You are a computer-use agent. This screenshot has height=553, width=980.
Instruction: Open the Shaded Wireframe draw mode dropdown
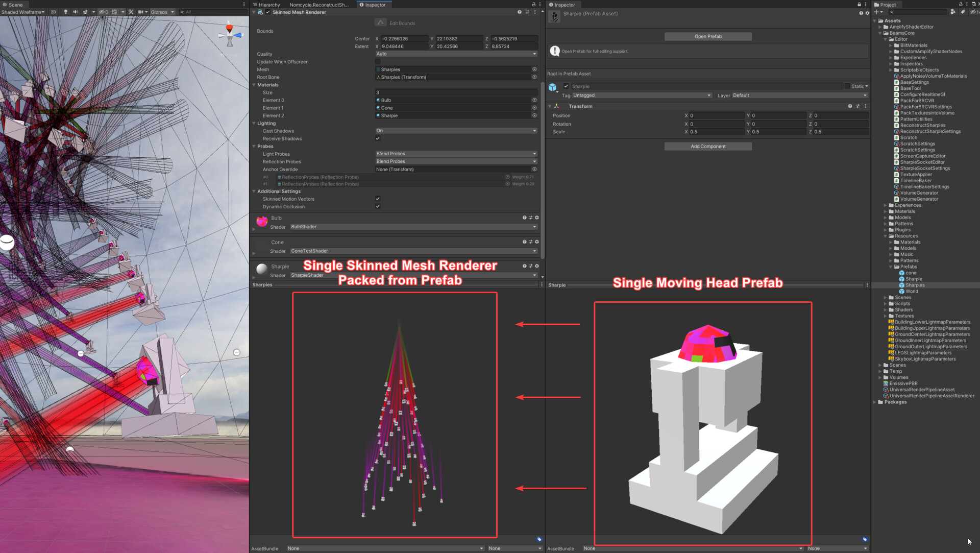pyautogui.click(x=23, y=12)
